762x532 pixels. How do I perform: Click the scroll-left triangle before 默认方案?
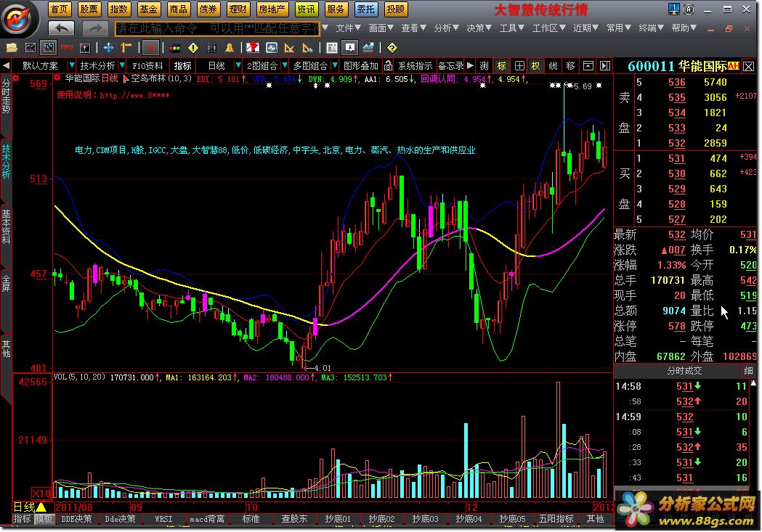[7, 65]
